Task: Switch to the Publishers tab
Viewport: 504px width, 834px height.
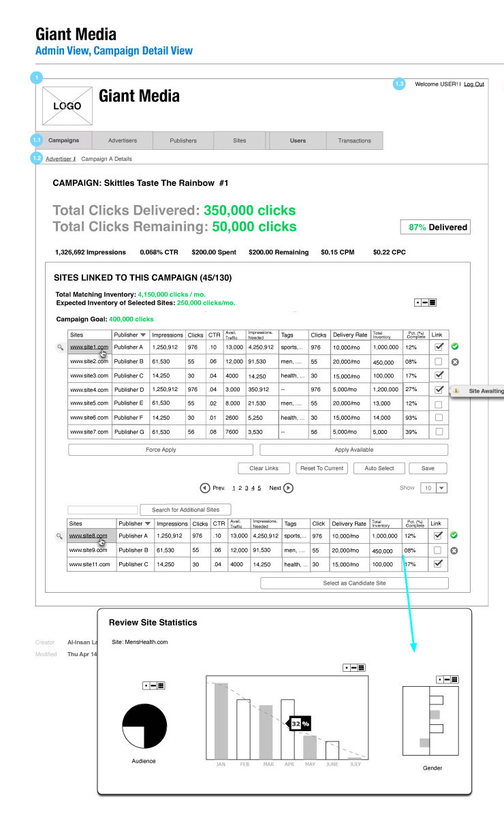Action: (183, 140)
